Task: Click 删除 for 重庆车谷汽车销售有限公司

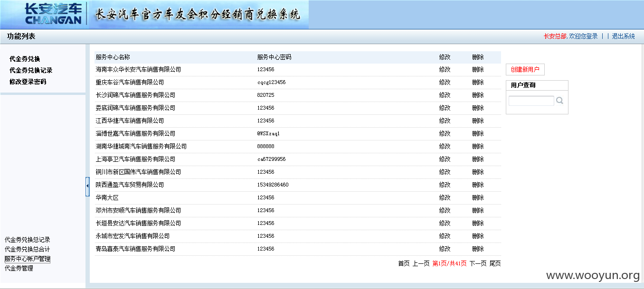Action: (478, 82)
